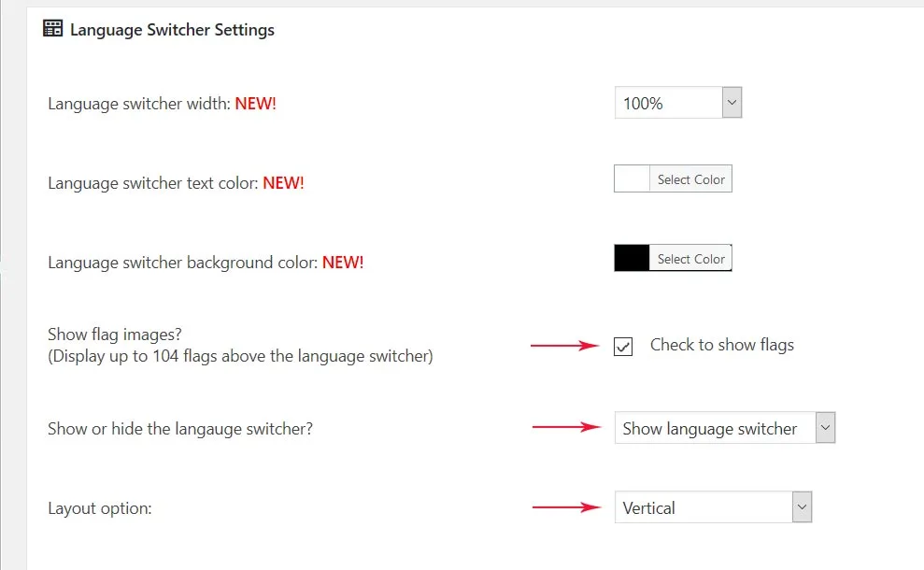
Task: Click the Layout option label
Action: (100, 508)
